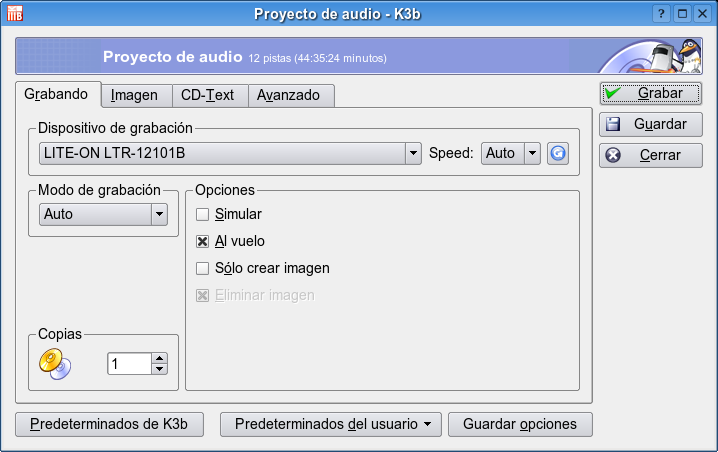Click the Guardar button
Image resolution: width=718 pixels, height=452 pixels.
[651, 125]
